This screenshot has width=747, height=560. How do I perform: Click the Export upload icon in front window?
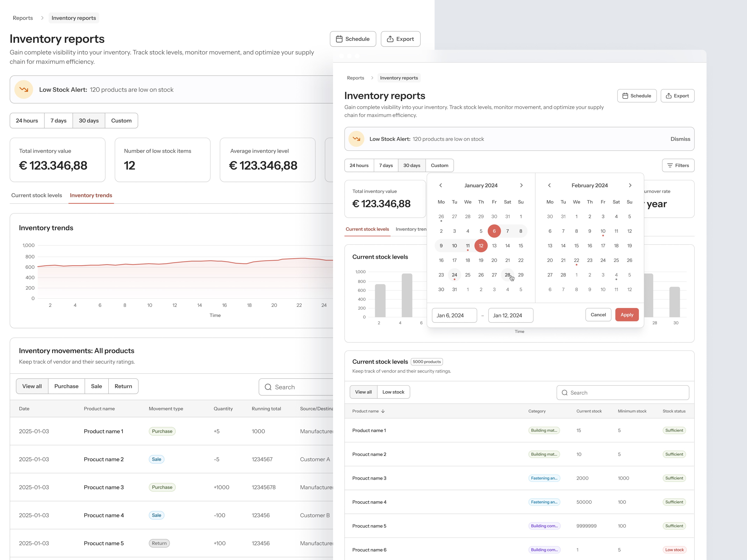[668, 96]
